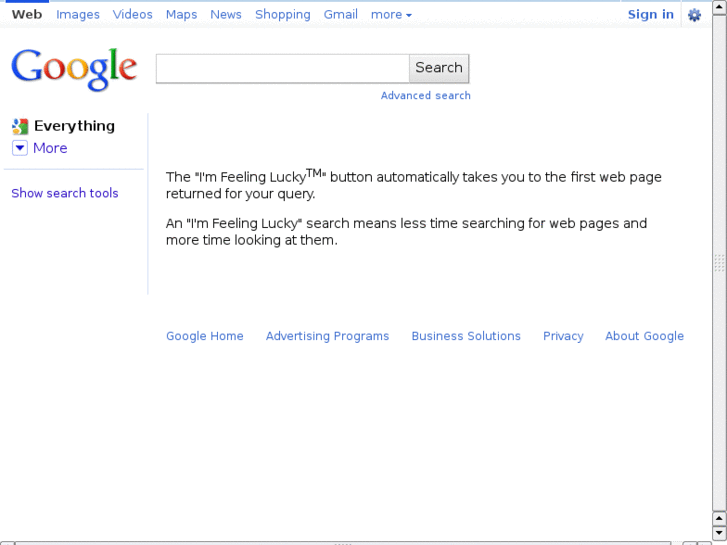This screenshot has width=727, height=545.
Task: Focus the search input field
Action: [x=283, y=68]
